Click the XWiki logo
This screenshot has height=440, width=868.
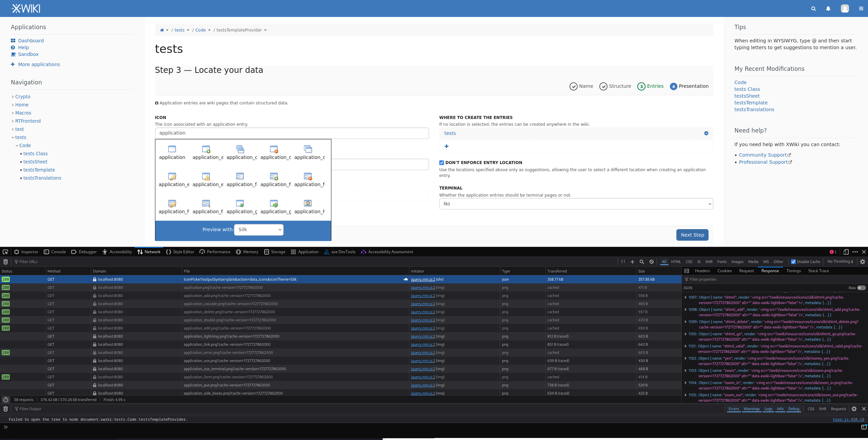(26, 8)
